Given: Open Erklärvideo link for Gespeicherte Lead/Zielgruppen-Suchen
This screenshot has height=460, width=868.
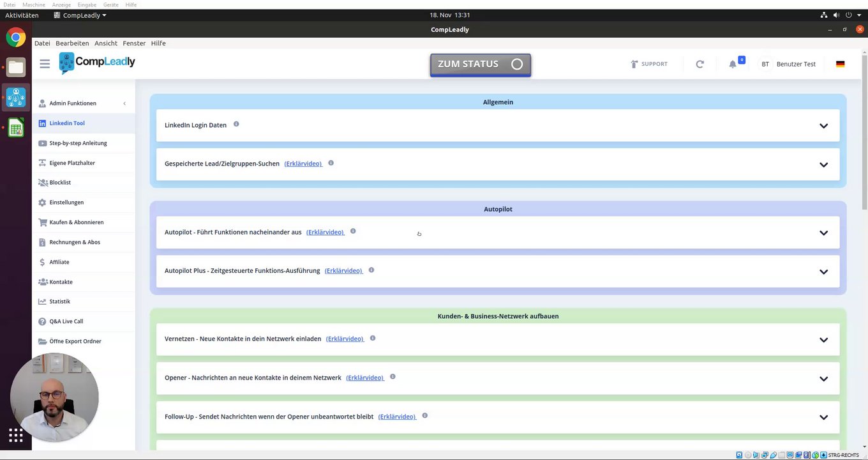Looking at the screenshot, I should coord(303,164).
